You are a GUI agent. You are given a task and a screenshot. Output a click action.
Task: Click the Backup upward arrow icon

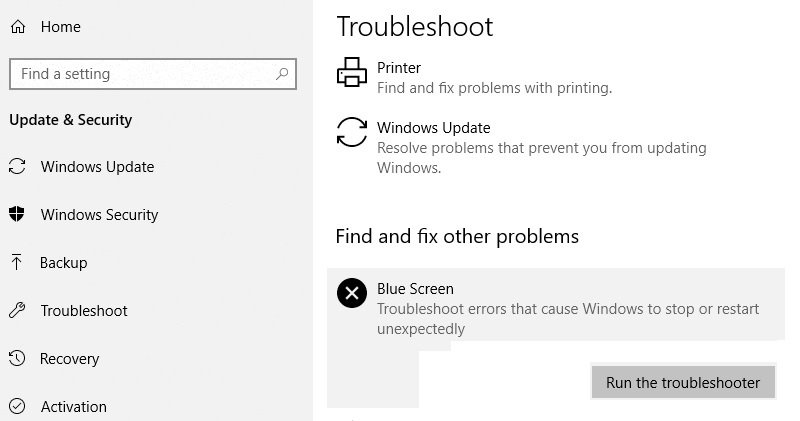[x=16, y=262]
